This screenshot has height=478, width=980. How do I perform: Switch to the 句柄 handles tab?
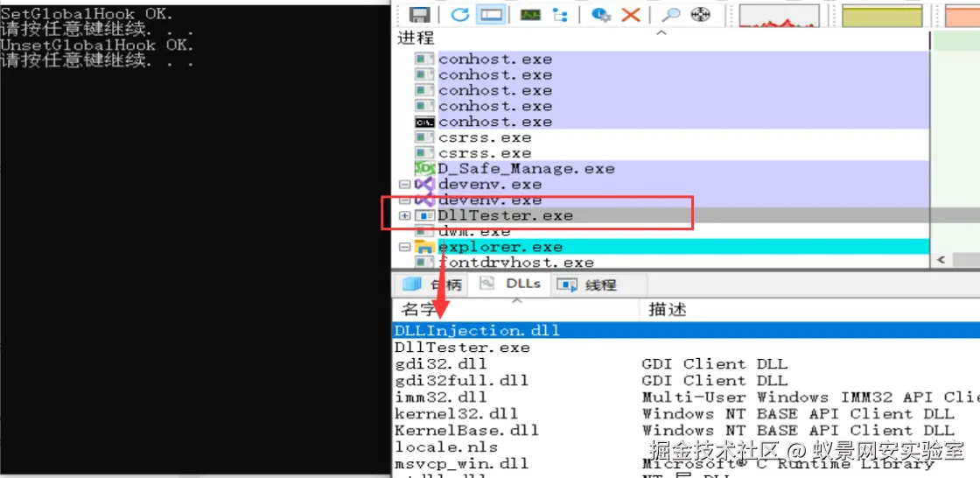point(432,285)
